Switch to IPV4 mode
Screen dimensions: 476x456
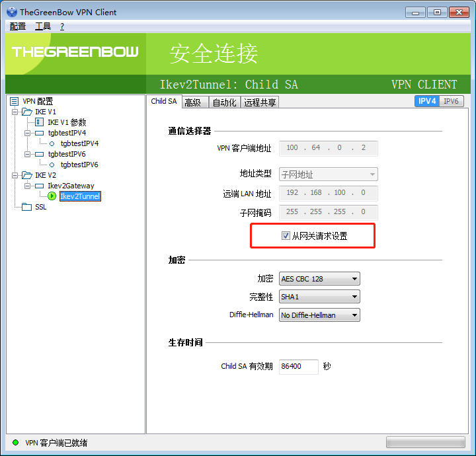[x=427, y=101]
